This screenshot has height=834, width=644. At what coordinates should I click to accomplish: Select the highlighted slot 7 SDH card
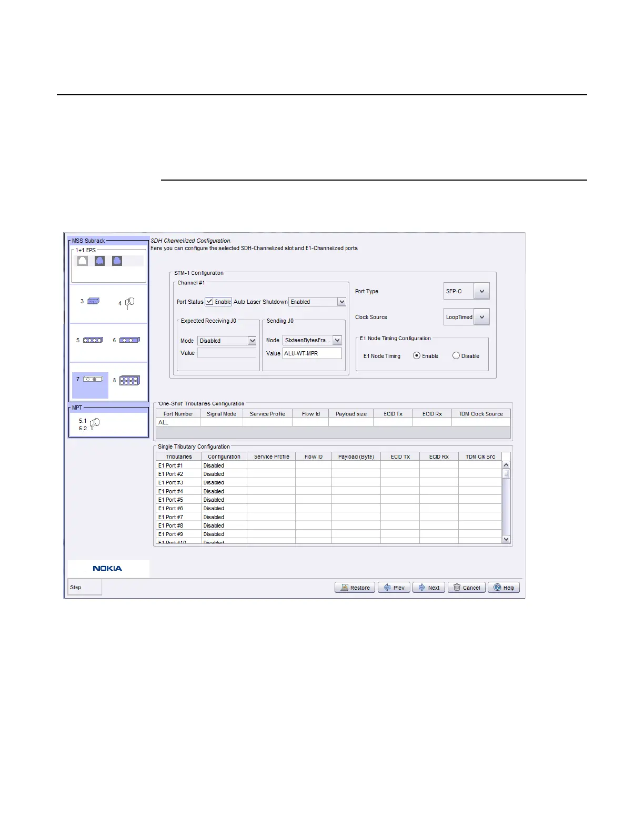point(93,379)
